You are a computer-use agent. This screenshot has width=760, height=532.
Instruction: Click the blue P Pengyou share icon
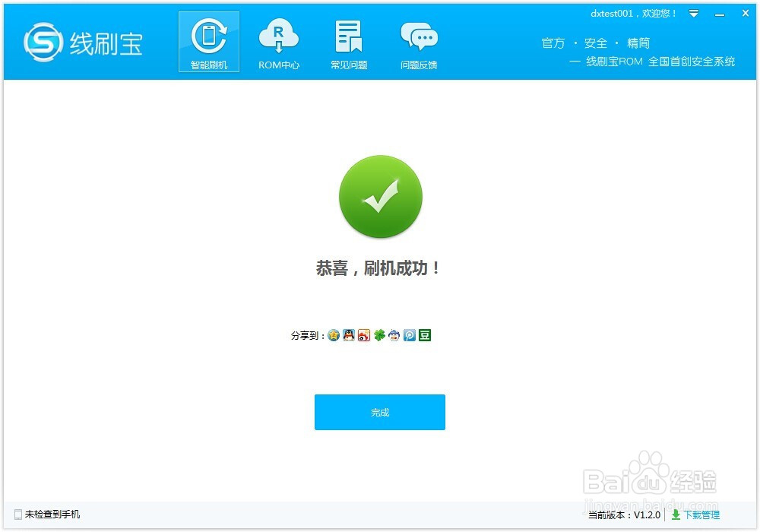pos(409,334)
